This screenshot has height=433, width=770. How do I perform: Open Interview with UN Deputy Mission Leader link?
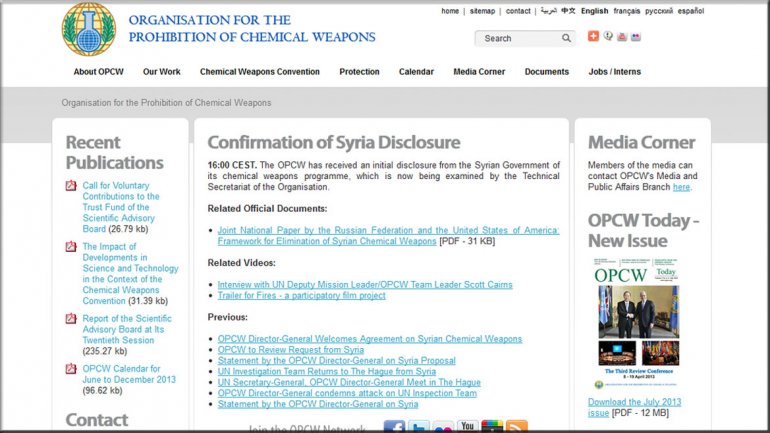[x=365, y=285]
